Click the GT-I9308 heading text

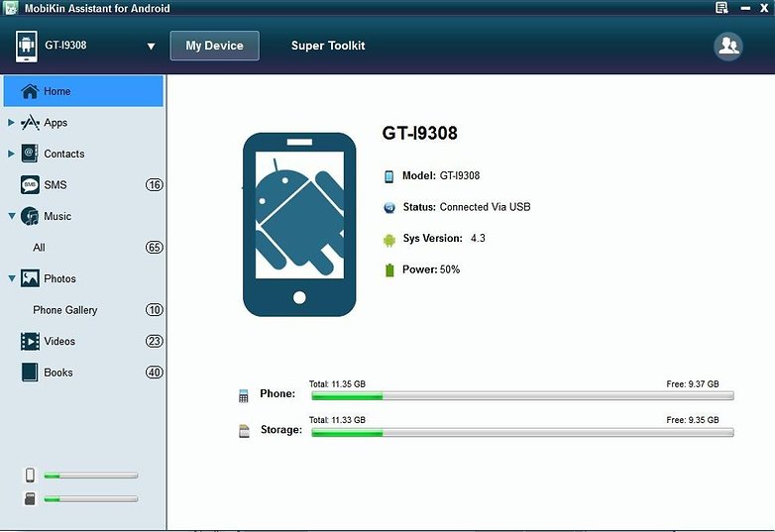(419, 133)
